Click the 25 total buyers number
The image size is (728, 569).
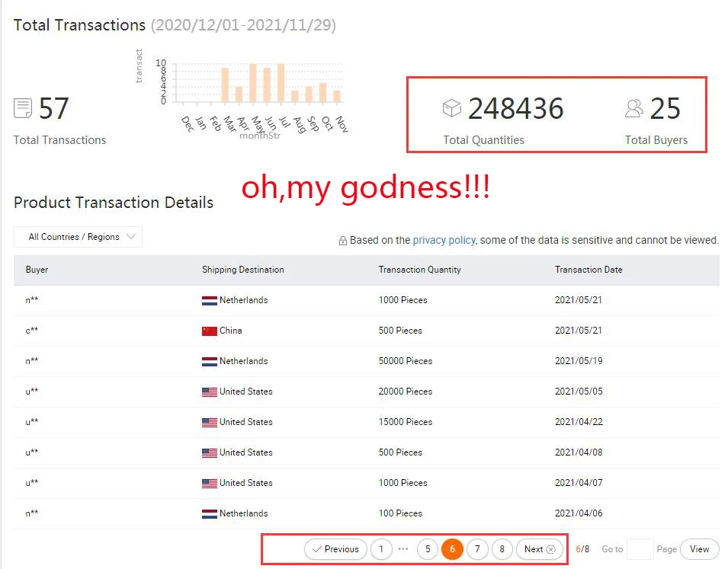point(665,108)
